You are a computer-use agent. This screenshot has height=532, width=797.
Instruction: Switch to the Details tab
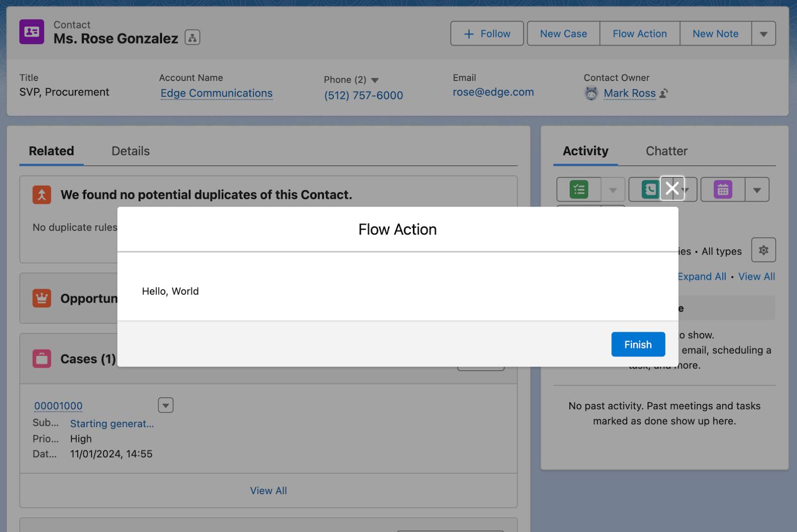point(131,151)
